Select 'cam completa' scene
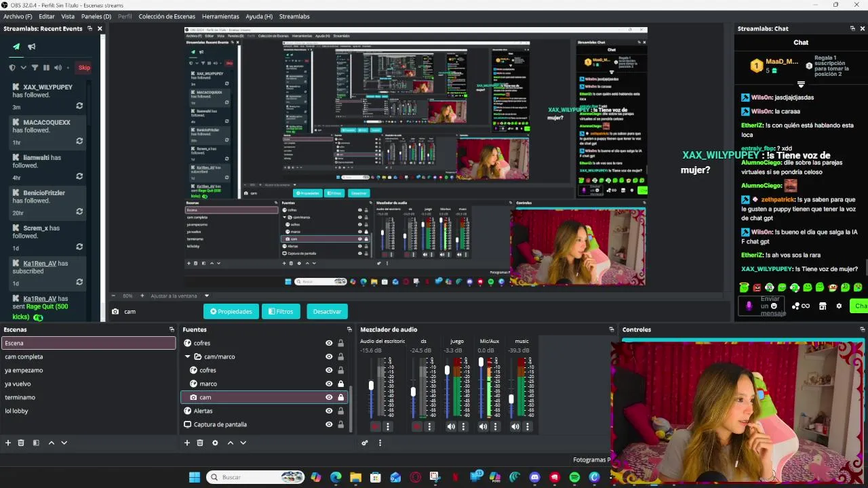The width and height of the screenshot is (868, 488). 88,357
